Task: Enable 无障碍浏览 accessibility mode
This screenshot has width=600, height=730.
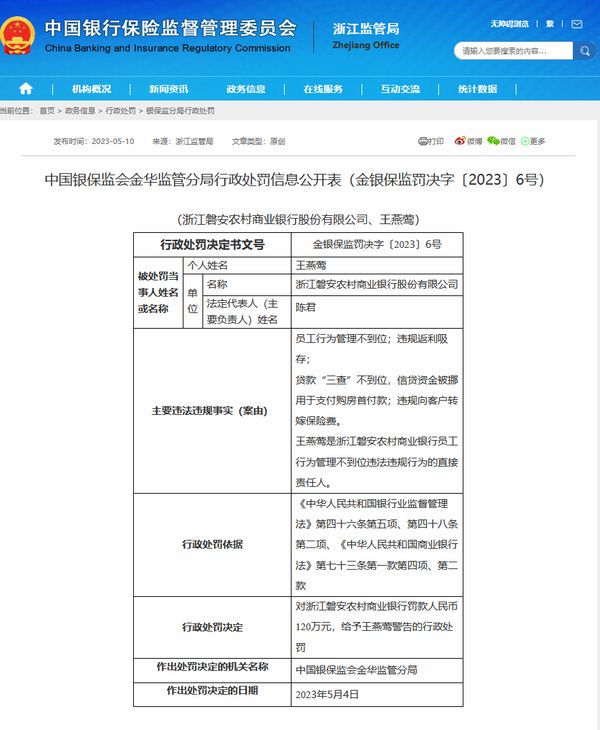Action: 509,24
